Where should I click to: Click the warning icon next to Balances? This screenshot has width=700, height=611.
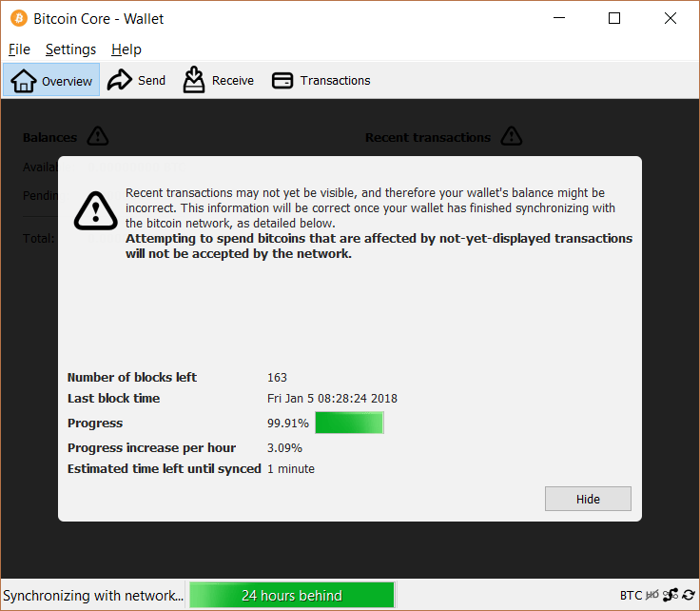coord(98,137)
